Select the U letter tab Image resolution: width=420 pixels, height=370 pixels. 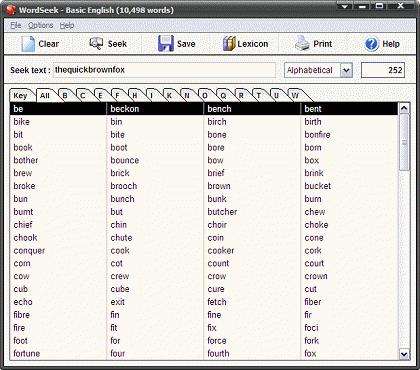coord(276,96)
